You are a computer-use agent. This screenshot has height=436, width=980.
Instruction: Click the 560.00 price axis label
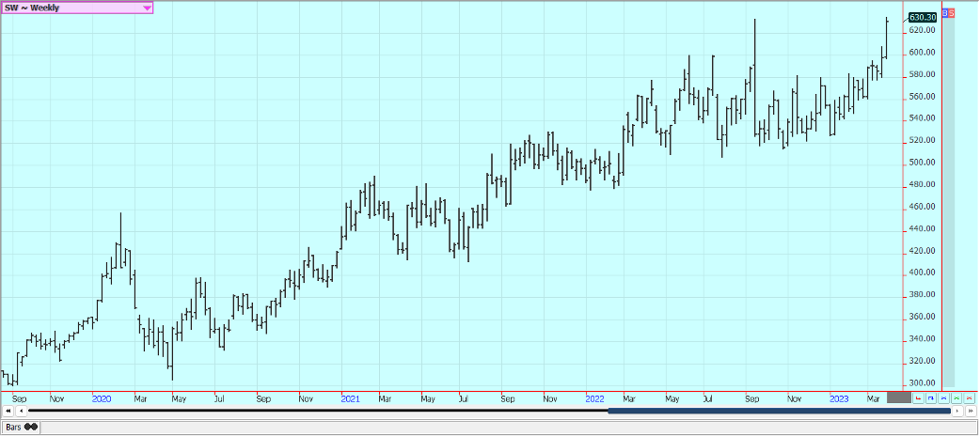pyautogui.click(x=922, y=97)
